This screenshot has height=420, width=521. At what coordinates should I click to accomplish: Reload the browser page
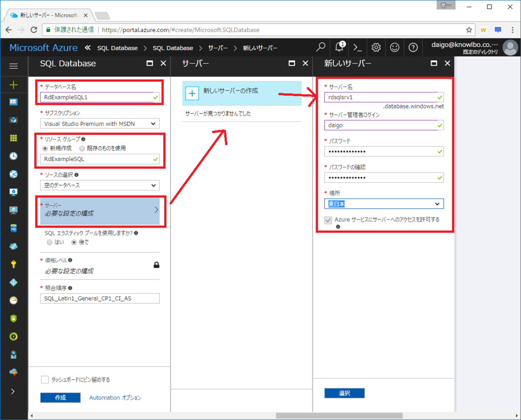point(34,30)
